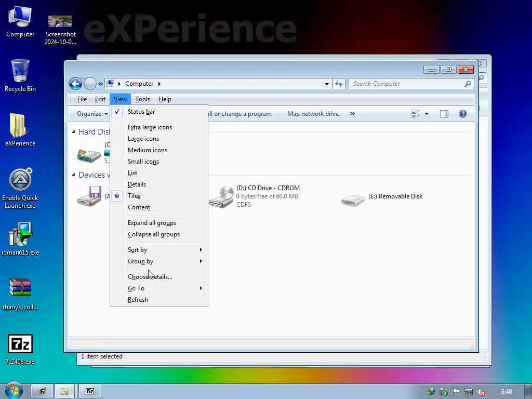Open the Edit menu
532x399 pixels.
(x=100, y=99)
